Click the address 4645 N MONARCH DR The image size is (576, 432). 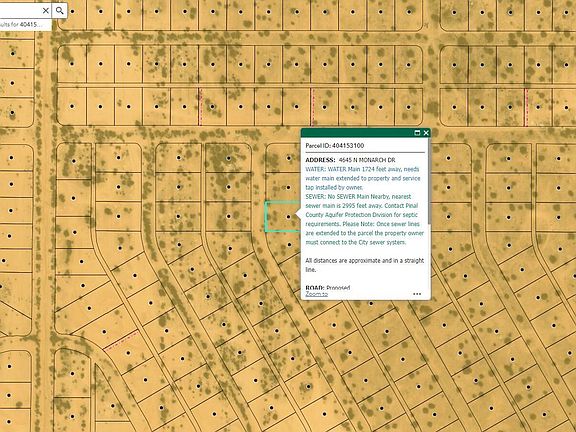[x=367, y=160]
